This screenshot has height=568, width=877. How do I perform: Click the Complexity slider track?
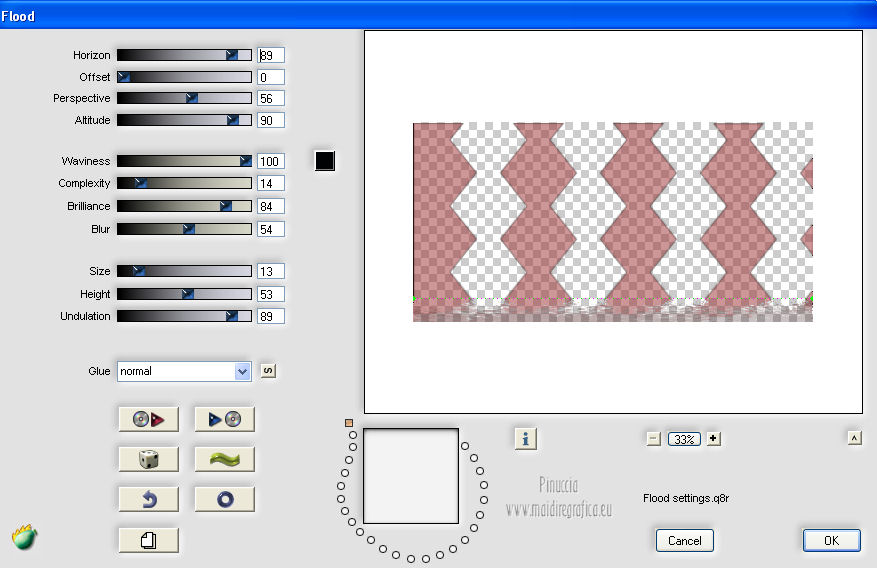point(184,183)
